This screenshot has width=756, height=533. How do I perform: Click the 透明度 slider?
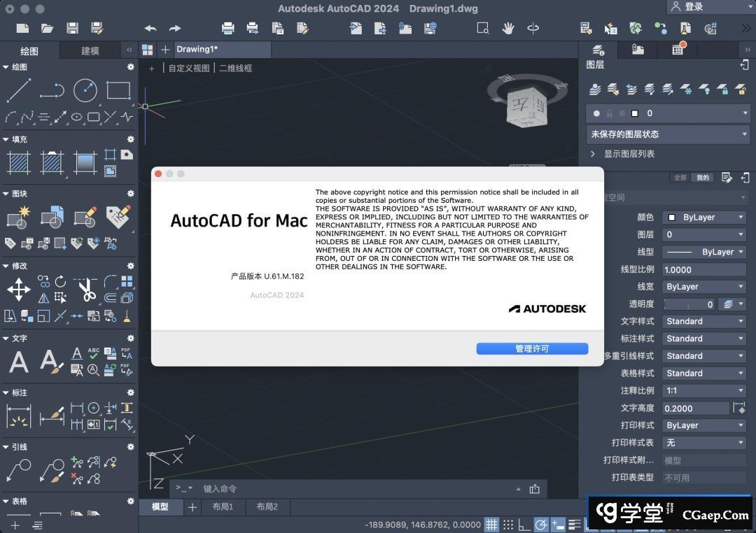[689, 304]
